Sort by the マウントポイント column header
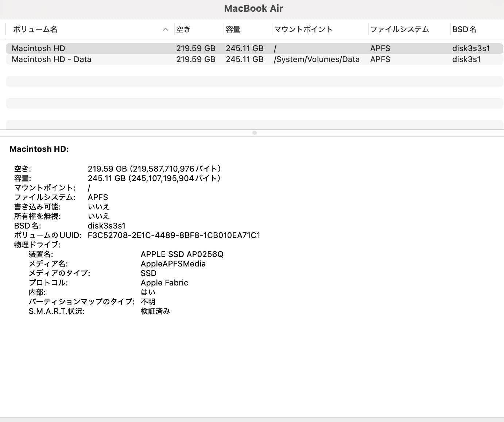 coord(303,29)
